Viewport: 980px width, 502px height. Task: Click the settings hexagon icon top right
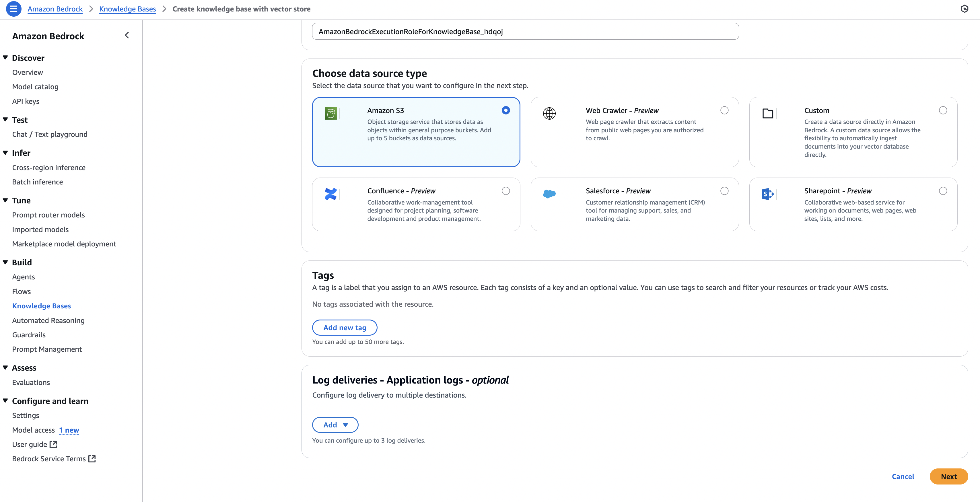pos(965,9)
